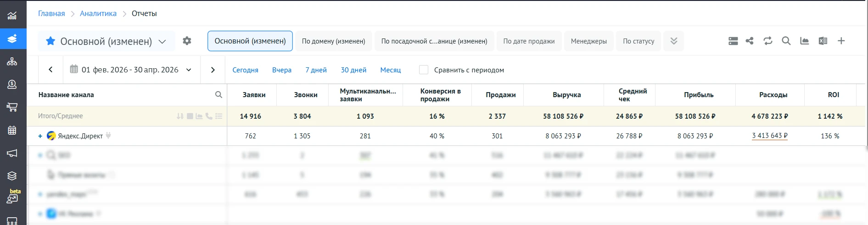This screenshot has height=225, width=868.
Task: Click the list icon in Итого/Среднее row
Action: coord(218,116)
